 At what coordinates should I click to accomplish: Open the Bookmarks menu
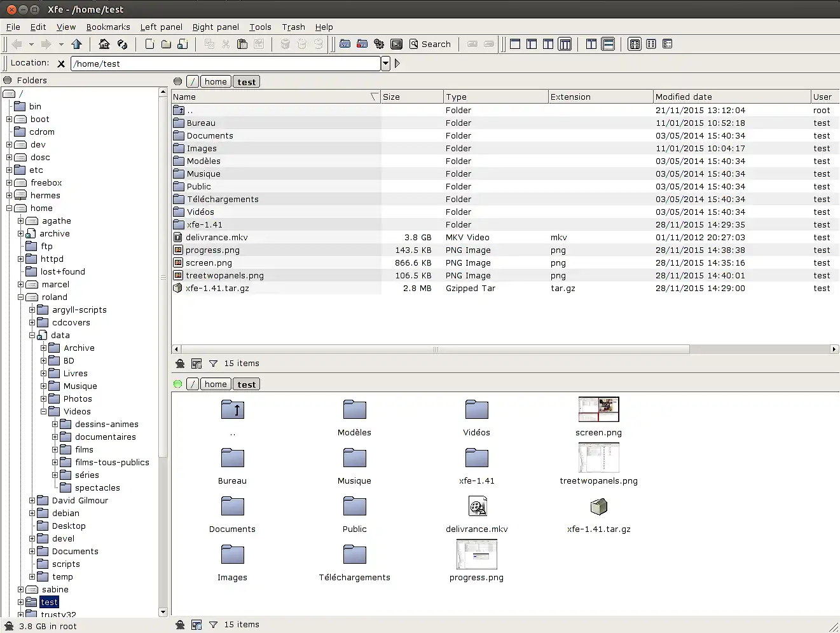[x=108, y=27]
